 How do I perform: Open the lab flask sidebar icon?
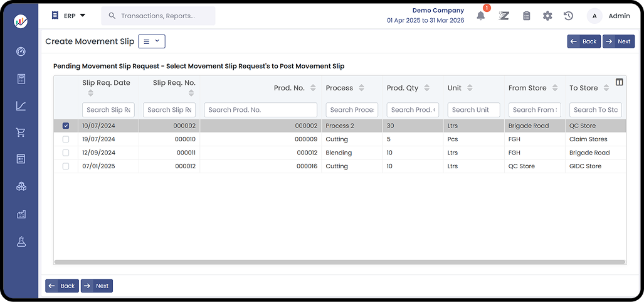point(21,242)
